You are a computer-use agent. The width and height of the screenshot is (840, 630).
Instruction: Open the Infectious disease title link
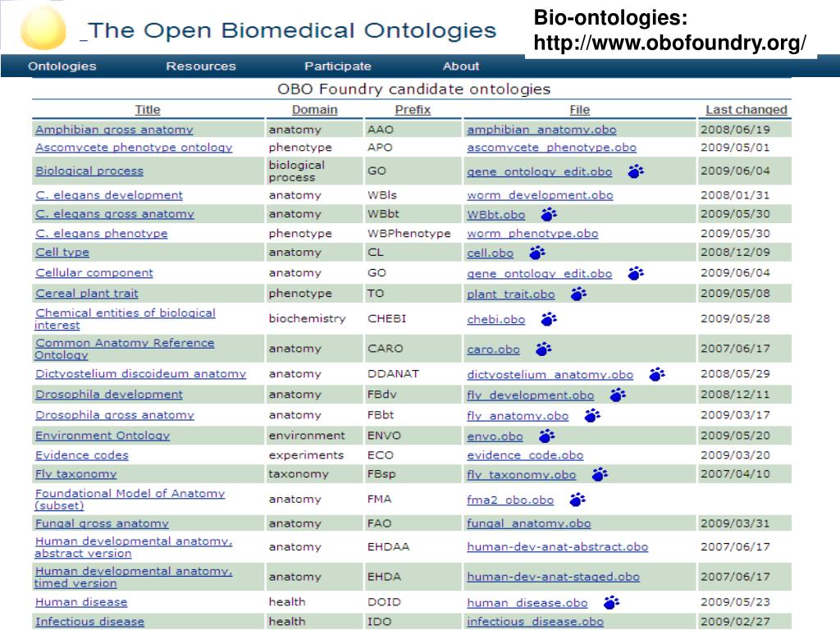click(x=90, y=622)
